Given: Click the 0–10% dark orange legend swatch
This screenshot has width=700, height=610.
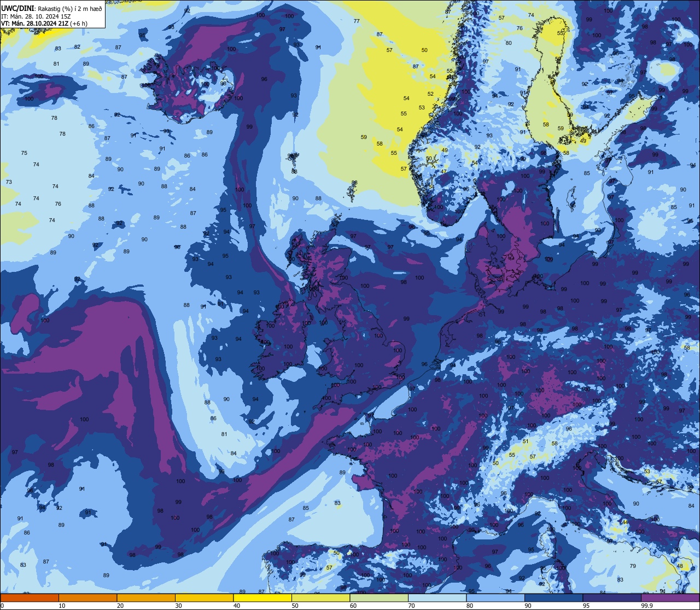Looking at the screenshot, I should pyautogui.click(x=30, y=597).
